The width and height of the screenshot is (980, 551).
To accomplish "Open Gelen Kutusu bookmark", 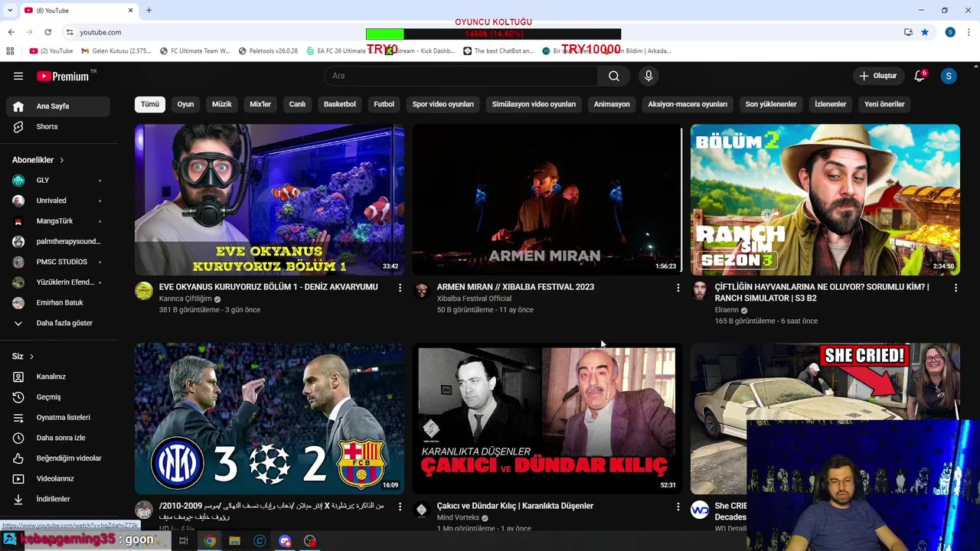I will (x=116, y=51).
